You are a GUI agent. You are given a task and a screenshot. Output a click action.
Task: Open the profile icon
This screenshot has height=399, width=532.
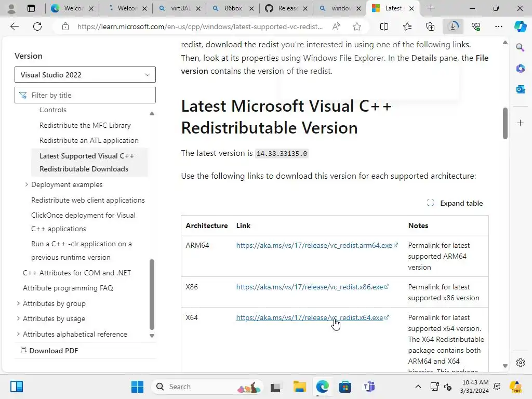(11, 8)
